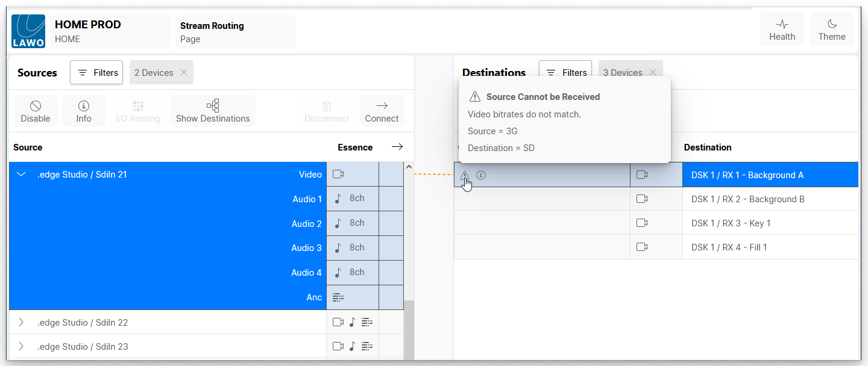Viewport: 868px width, 366px height.
Task: Open Sources Filters button
Action: point(96,73)
